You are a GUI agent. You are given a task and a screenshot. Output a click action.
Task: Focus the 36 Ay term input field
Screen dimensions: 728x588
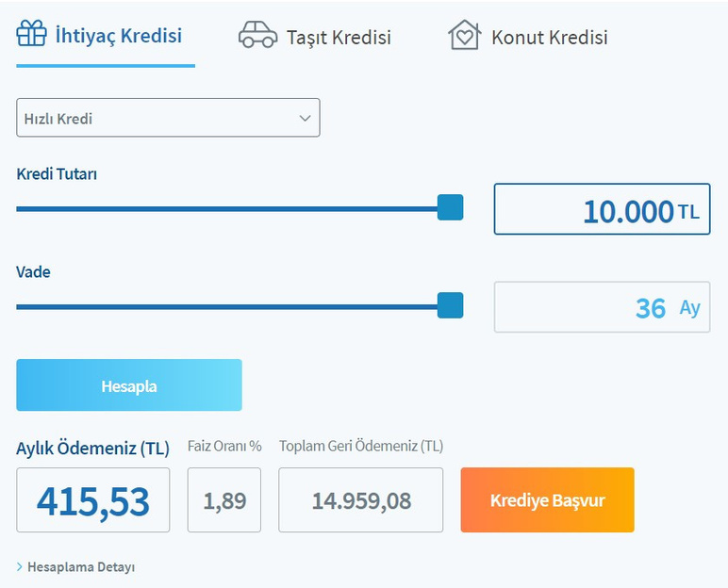[x=603, y=307]
